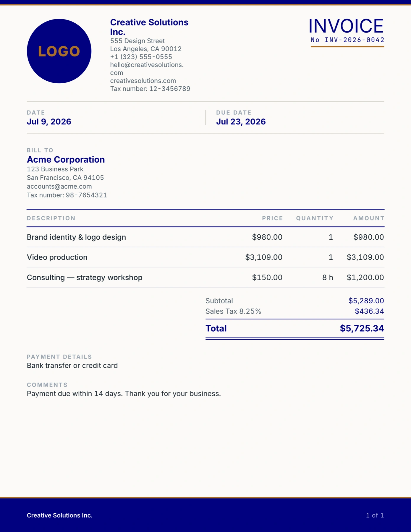Click the Video production price $3,109.00
411x532 pixels.
(264, 257)
